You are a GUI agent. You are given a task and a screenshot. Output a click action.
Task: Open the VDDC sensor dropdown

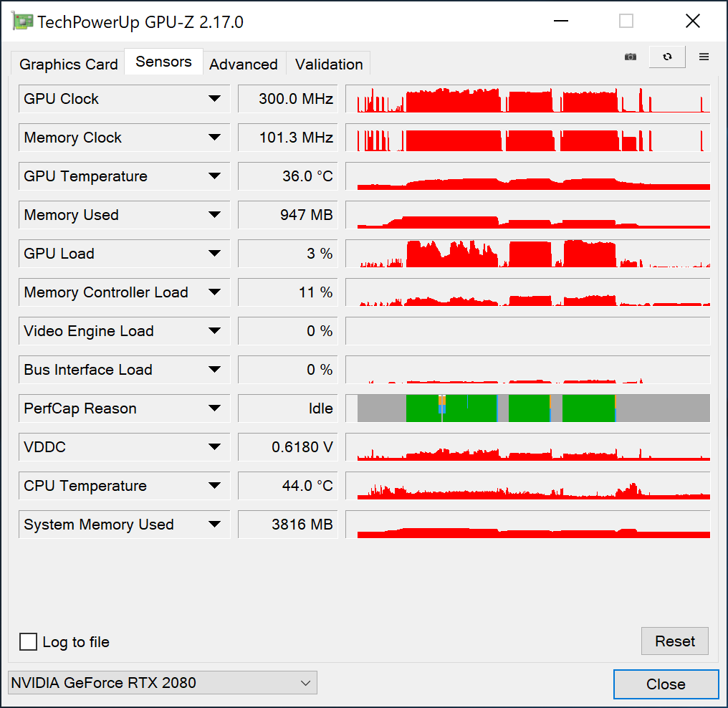pos(124,446)
